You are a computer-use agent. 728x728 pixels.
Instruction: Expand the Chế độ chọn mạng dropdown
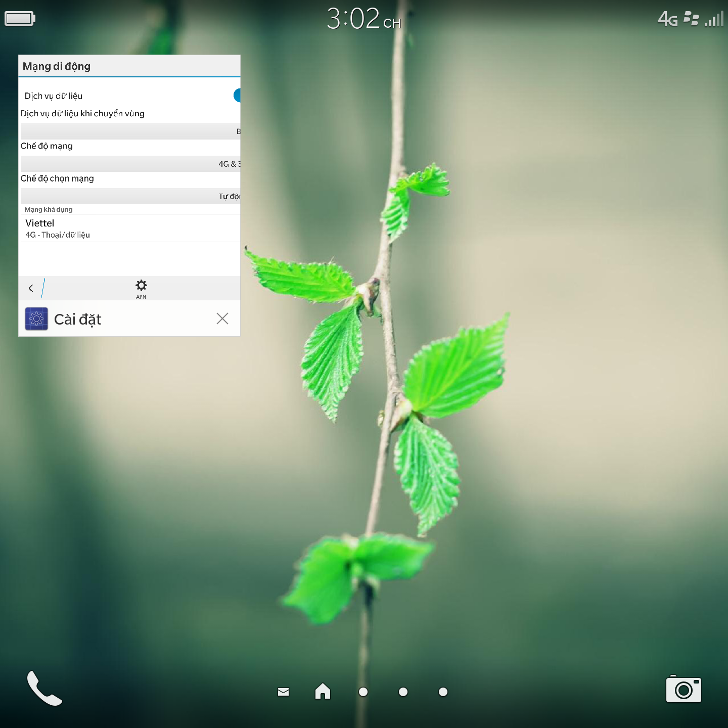(x=130, y=196)
